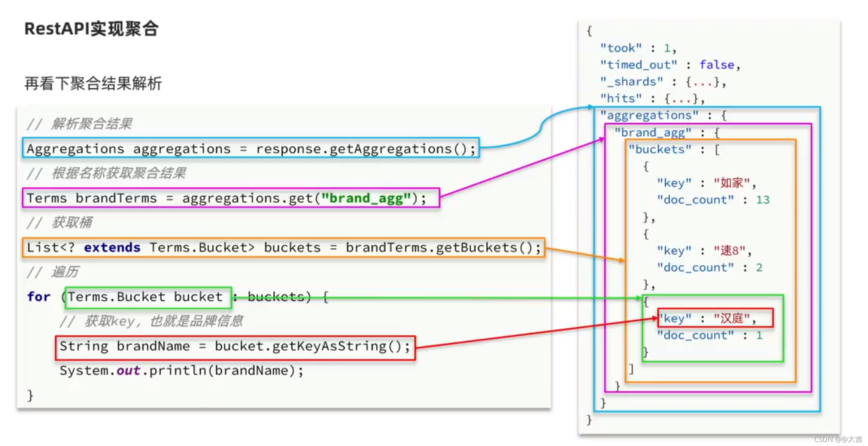Click the JSON line "hits" : {...}

click(x=652, y=98)
